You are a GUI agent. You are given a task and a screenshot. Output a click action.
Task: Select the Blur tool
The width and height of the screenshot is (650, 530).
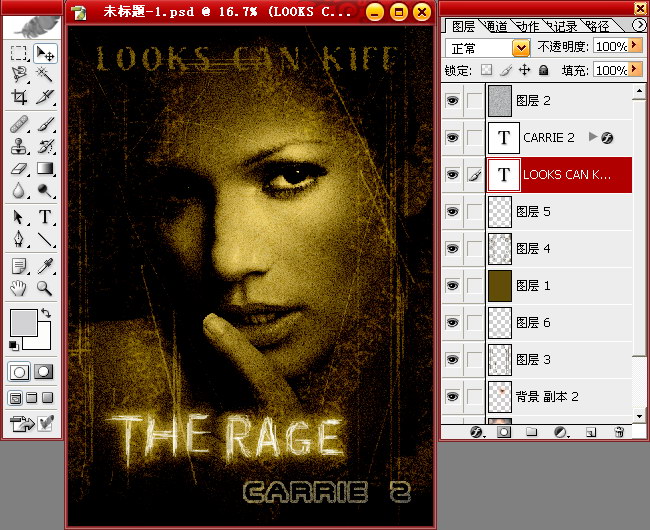pyautogui.click(x=18, y=191)
